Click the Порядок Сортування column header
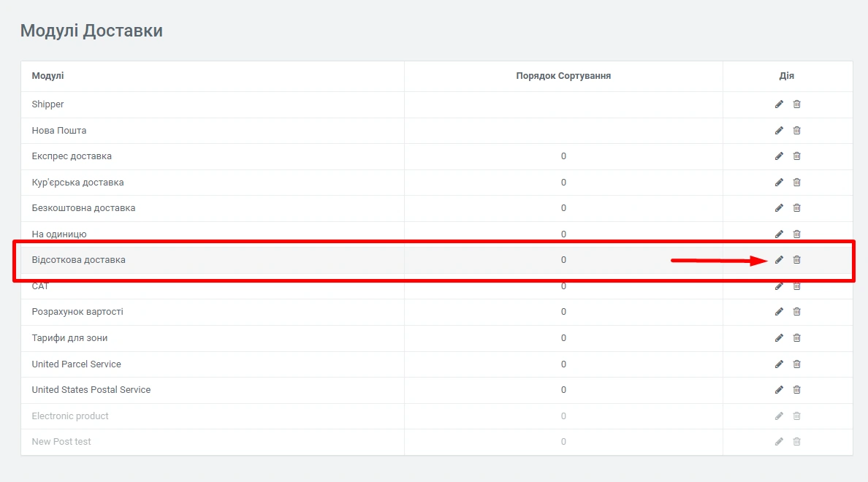 [x=563, y=76]
